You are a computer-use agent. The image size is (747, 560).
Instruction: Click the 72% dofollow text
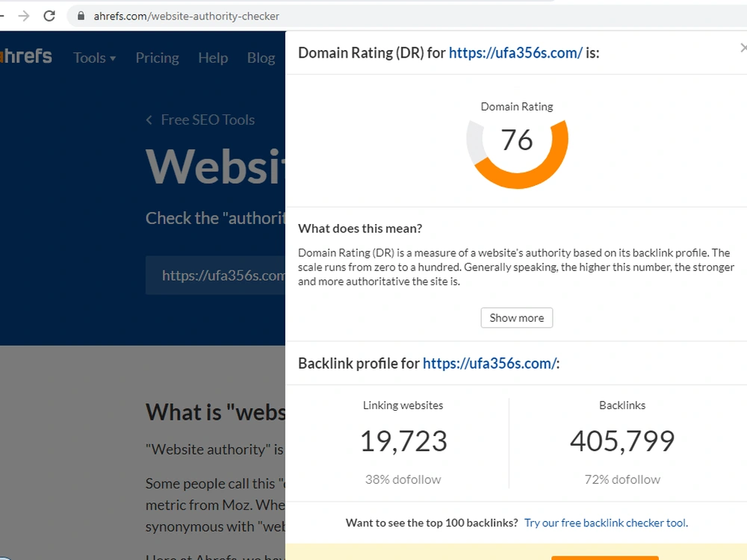click(x=622, y=479)
